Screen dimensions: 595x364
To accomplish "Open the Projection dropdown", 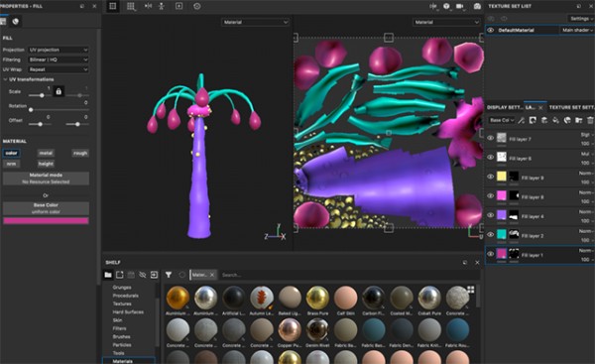I will [x=59, y=50].
